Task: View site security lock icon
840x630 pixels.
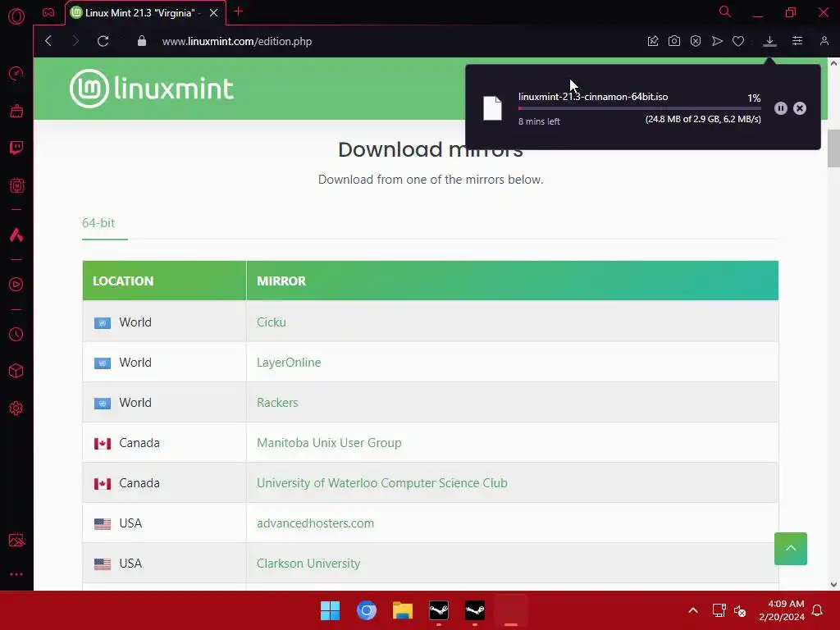Action: (x=142, y=41)
